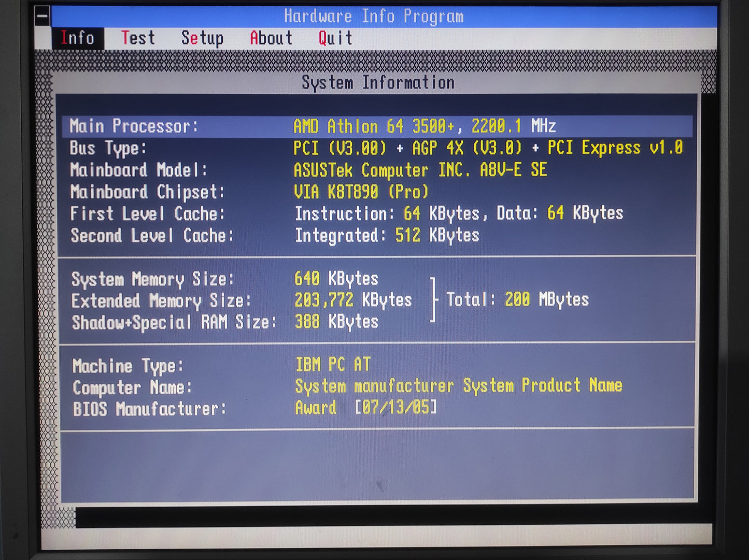
Task: Click the system menu box in title bar
Action: click(x=43, y=16)
